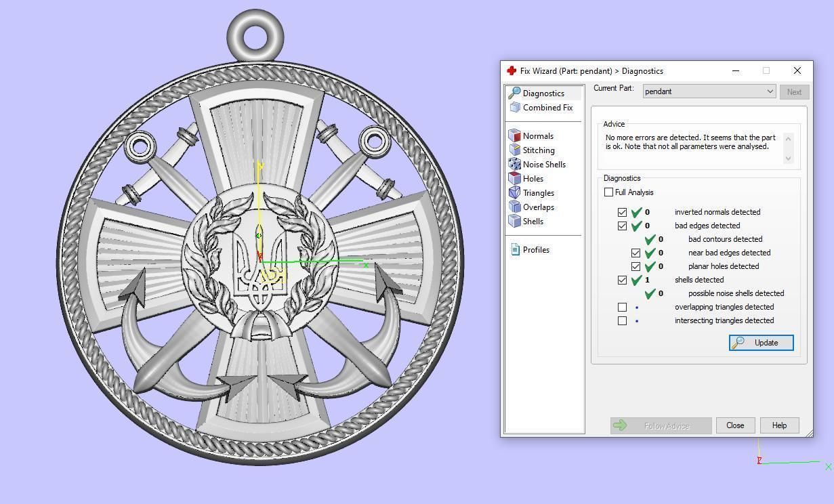Click the Close button
834x504 pixels.
pos(735,425)
